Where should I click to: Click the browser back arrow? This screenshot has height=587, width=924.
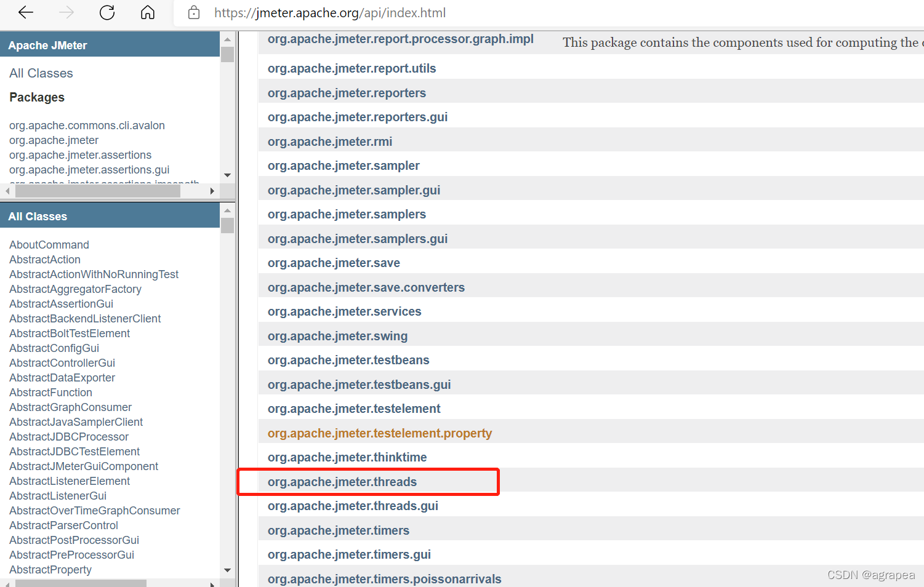(x=26, y=12)
